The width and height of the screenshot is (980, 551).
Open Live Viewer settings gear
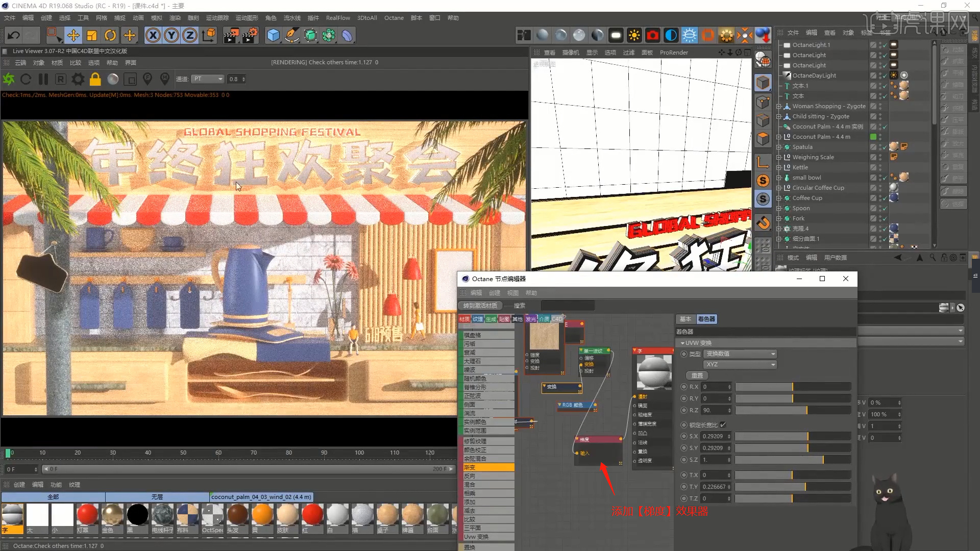(x=78, y=79)
